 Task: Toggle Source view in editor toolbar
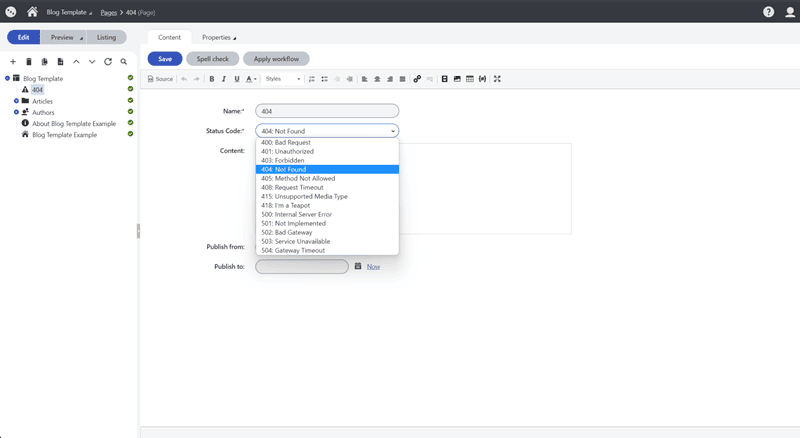(x=160, y=79)
